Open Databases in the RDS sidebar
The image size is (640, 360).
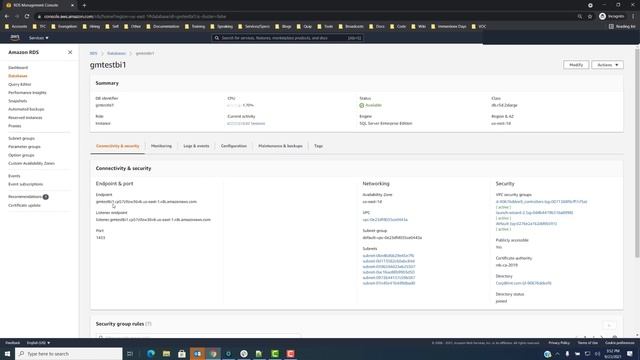(18, 76)
